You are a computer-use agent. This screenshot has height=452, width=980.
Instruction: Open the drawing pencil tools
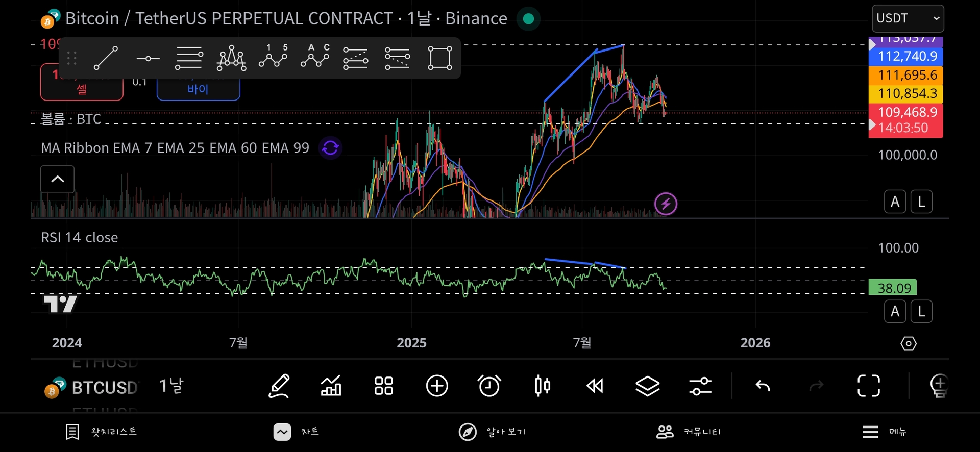[279, 386]
